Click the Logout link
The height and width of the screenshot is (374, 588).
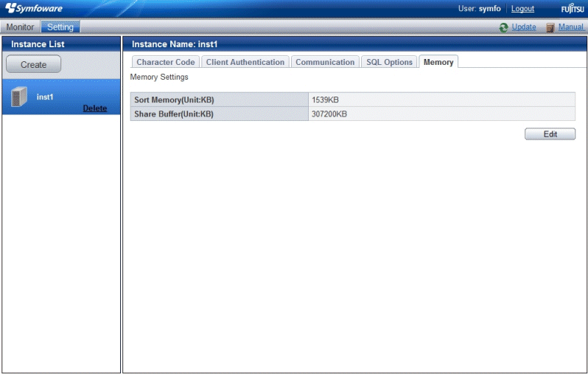click(x=522, y=9)
